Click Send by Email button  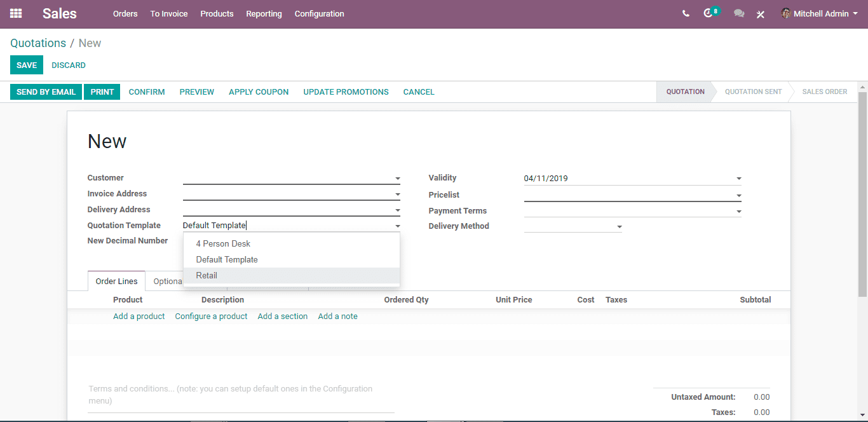click(46, 92)
